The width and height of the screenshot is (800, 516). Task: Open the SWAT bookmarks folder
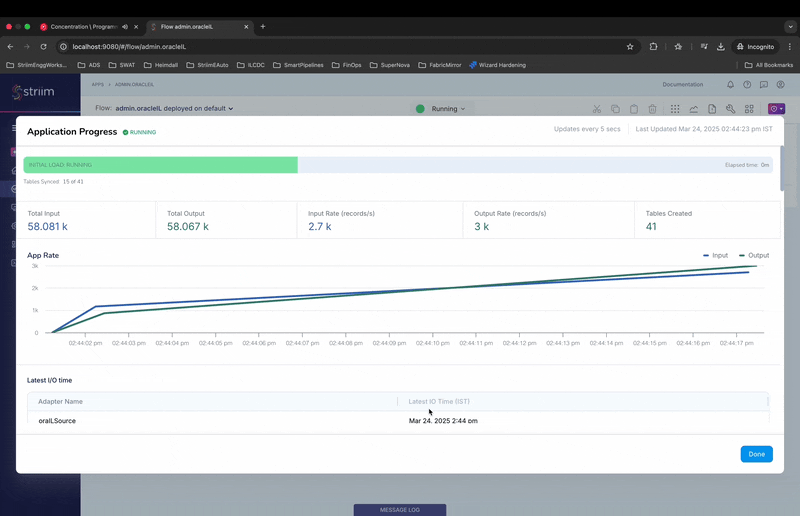[x=122, y=65]
